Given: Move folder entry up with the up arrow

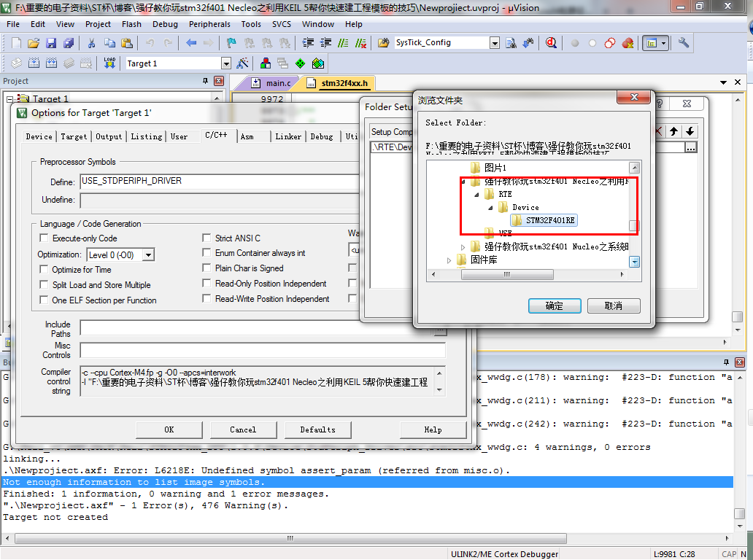Looking at the screenshot, I should (673, 131).
